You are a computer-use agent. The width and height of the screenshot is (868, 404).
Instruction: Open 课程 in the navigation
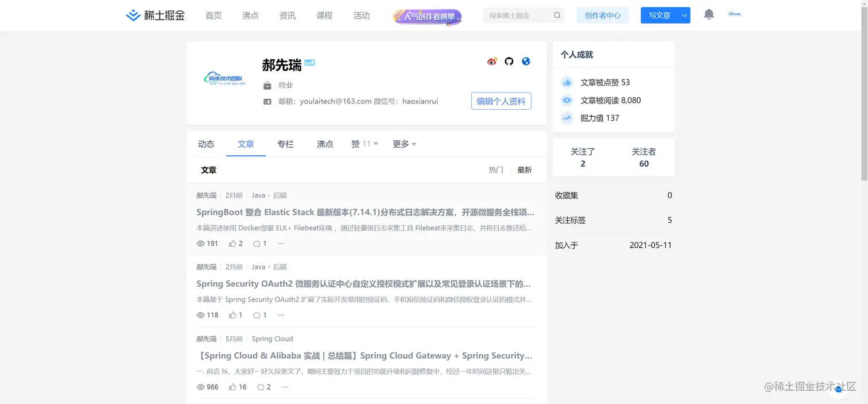pos(324,16)
